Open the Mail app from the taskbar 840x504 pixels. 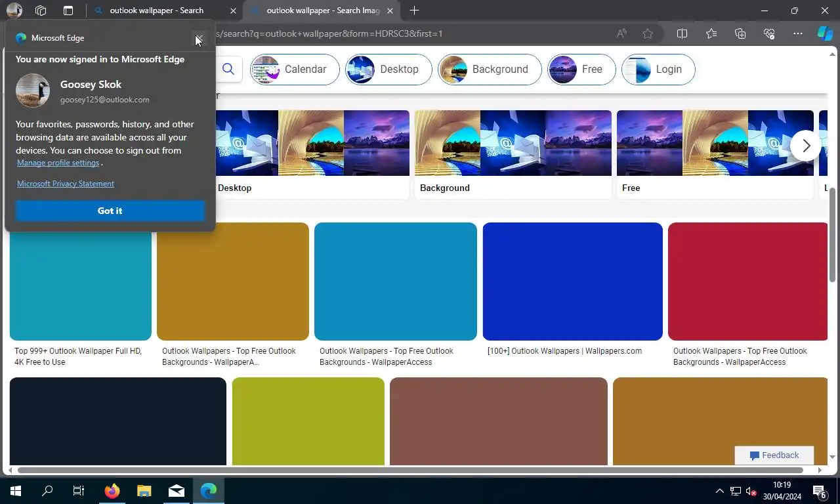point(176,491)
